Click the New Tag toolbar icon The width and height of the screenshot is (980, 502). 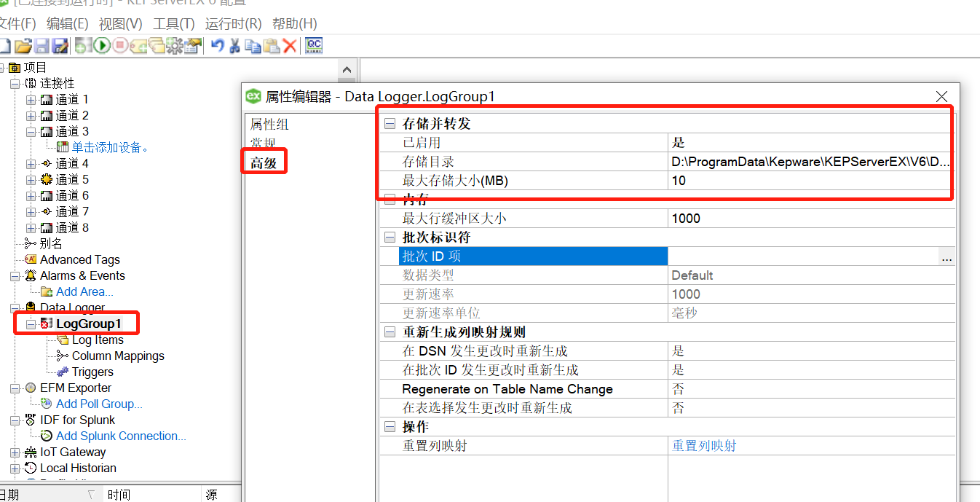(138, 46)
